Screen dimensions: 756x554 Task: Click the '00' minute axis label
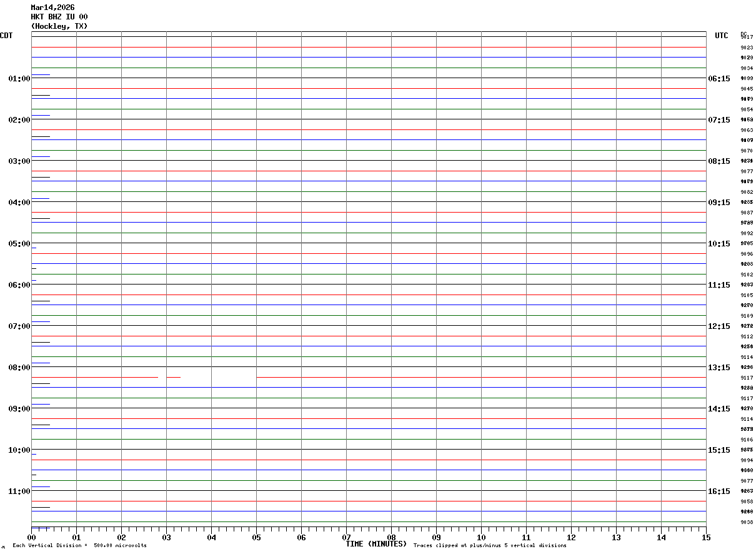point(31,537)
